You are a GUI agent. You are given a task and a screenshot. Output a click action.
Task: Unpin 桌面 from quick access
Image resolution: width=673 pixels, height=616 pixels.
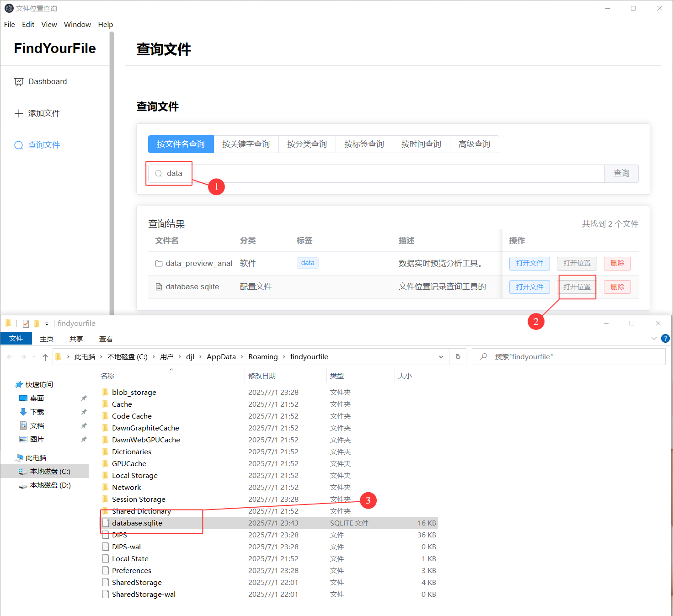pos(84,398)
